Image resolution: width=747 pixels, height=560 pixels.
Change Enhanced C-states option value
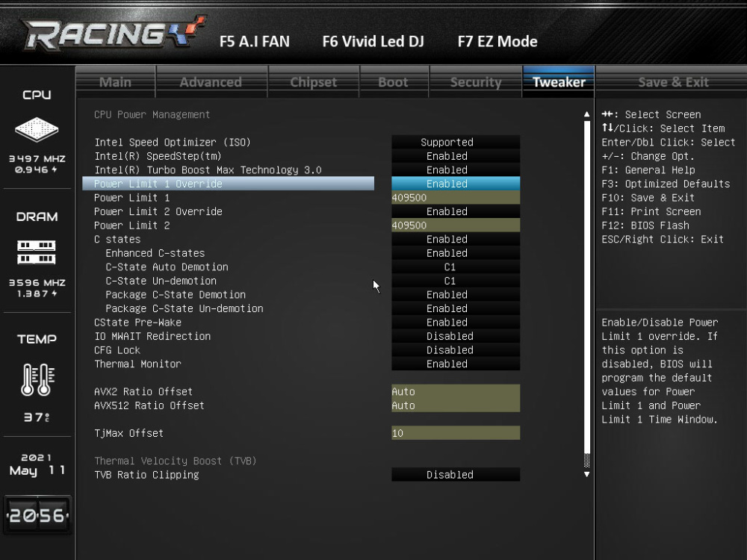click(456, 252)
